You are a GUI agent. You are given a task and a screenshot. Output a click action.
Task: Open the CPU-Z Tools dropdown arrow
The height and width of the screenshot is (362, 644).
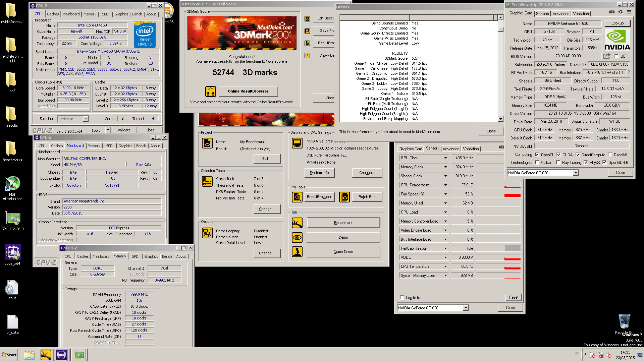[x=108, y=130]
